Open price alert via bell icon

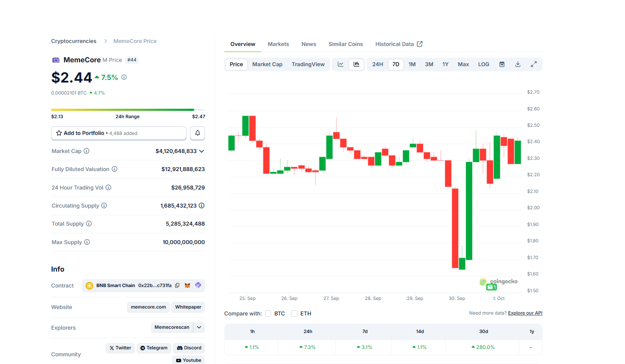(x=197, y=133)
